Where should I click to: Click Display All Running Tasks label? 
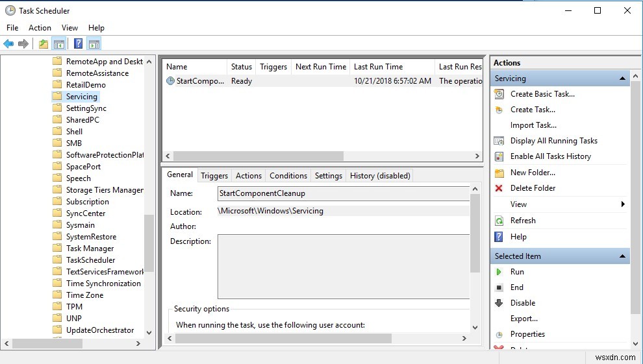click(x=553, y=141)
